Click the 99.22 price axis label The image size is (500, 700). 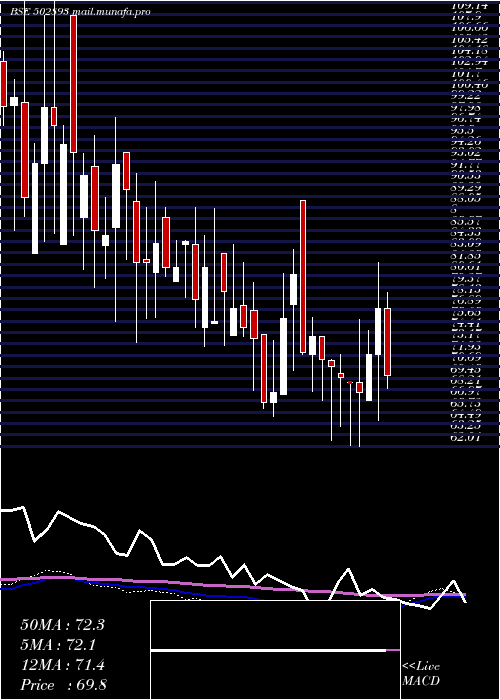pyautogui.click(x=466, y=96)
